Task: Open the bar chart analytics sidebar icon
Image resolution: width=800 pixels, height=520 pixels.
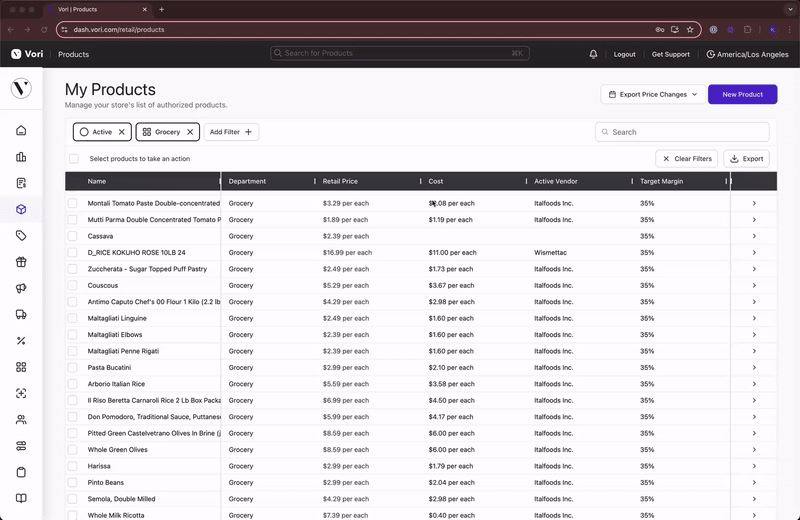Action: (21, 157)
